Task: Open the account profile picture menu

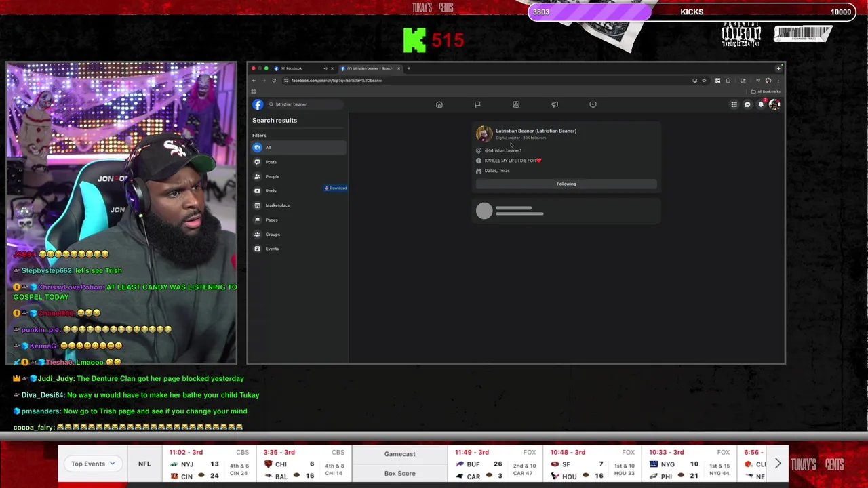Action: click(x=774, y=104)
